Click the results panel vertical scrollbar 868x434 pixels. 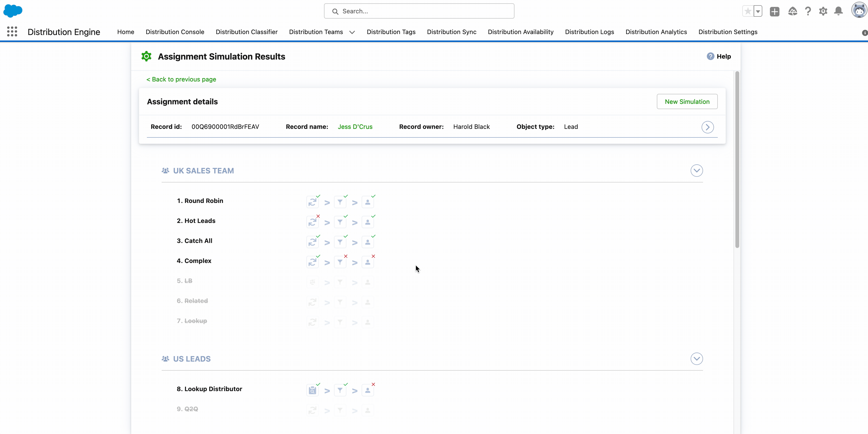pyautogui.click(x=737, y=160)
